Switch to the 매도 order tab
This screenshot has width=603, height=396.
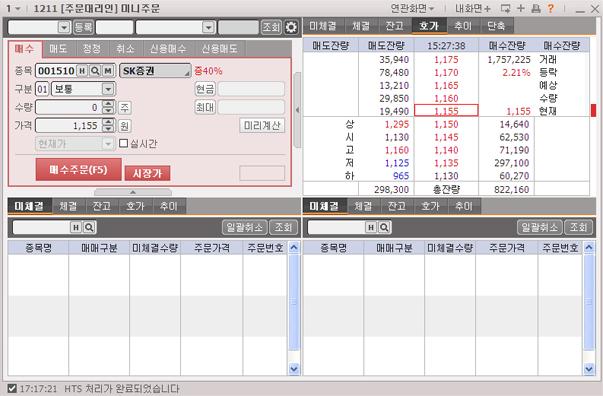click(58, 49)
